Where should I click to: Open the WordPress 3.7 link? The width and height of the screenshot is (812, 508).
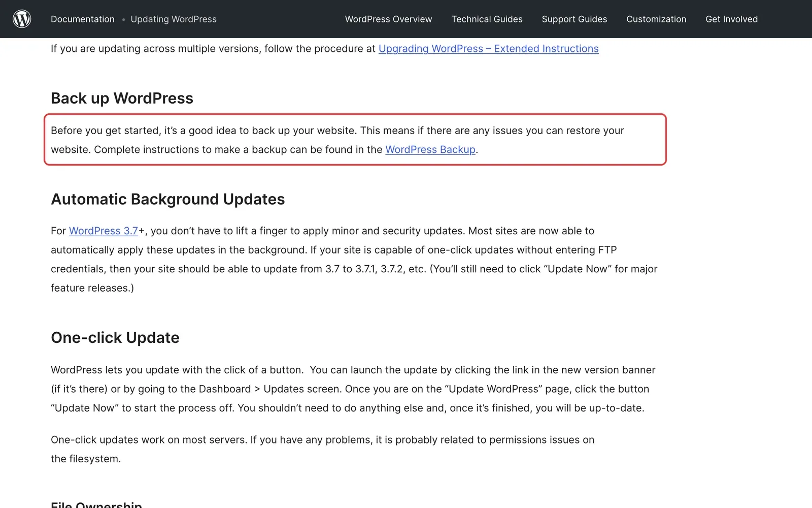pos(104,231)
